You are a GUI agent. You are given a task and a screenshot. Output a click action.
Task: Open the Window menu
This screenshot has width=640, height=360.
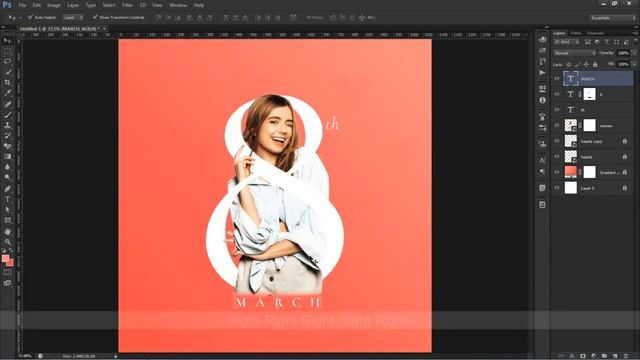click(x=178, y=5)
